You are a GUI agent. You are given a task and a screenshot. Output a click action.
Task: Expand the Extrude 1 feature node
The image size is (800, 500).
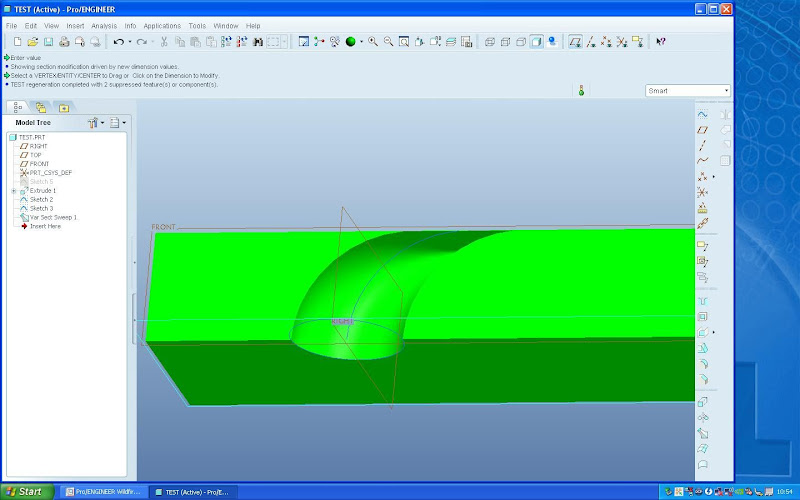point(14,191)
